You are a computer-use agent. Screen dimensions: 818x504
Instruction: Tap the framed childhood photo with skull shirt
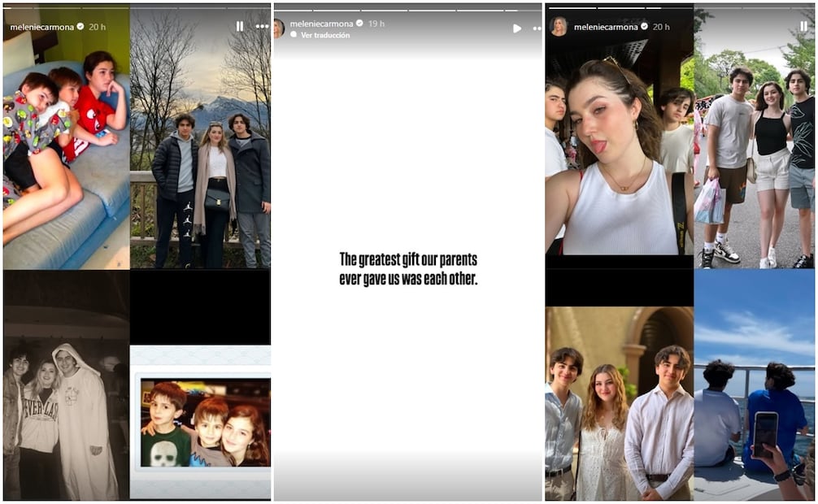(x=204, y=423)
